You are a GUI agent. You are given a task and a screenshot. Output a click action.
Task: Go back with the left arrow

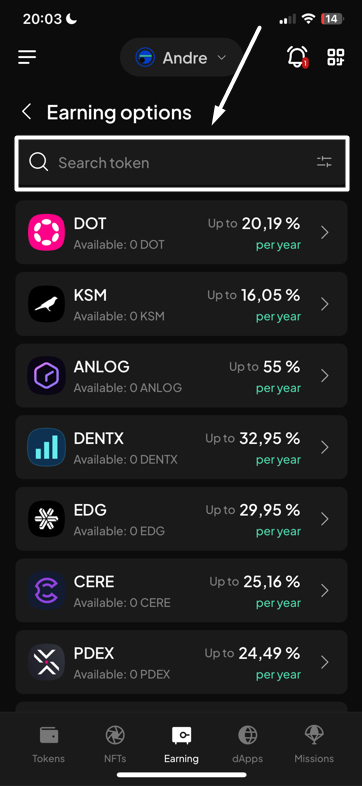27,112
